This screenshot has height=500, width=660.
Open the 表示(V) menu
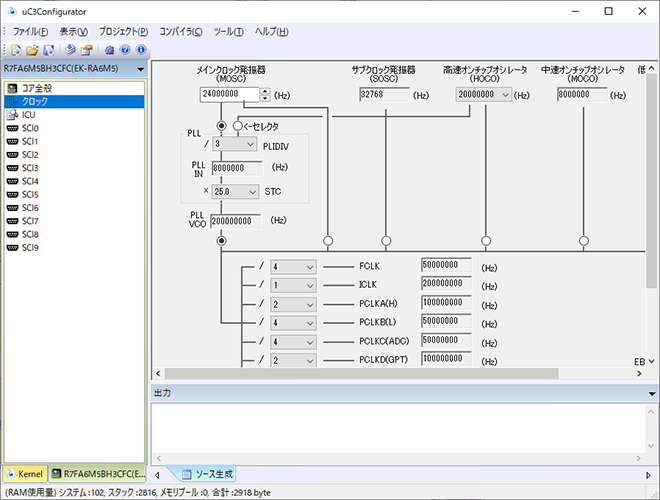coord(74,32)
